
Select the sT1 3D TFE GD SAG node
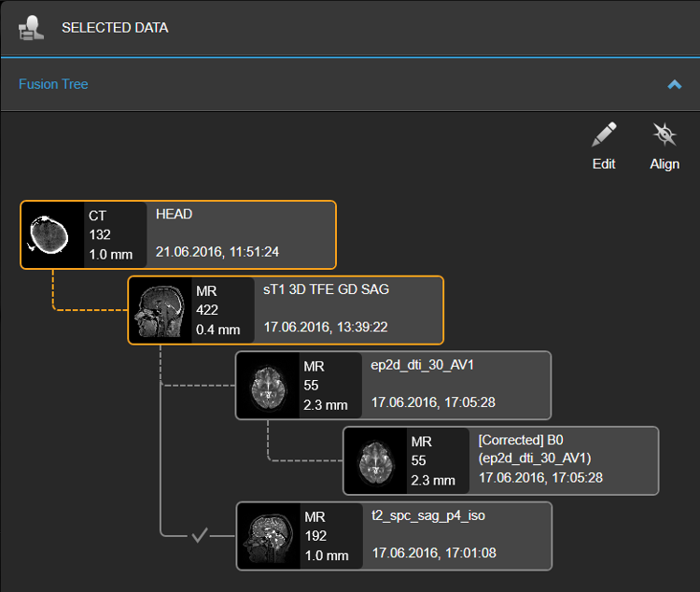286,310
